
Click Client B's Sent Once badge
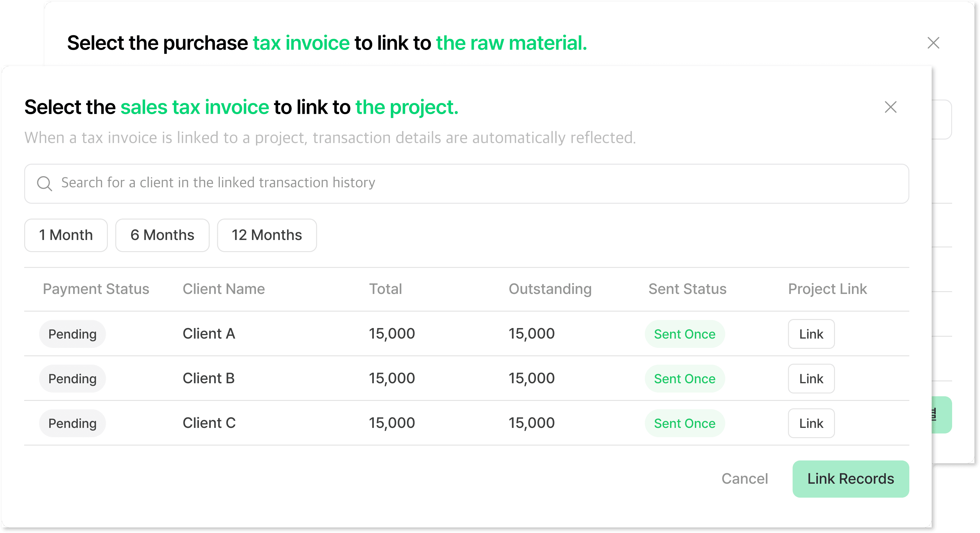[684, 378]
